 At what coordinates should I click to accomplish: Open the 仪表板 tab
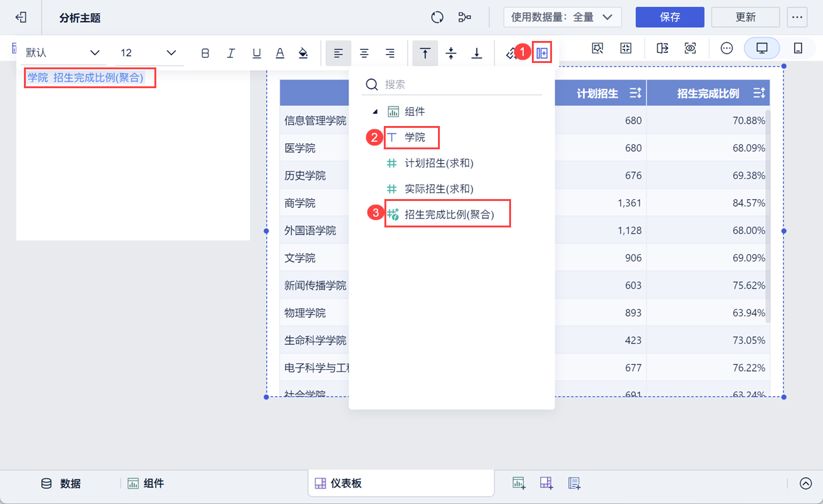point(401,484)
